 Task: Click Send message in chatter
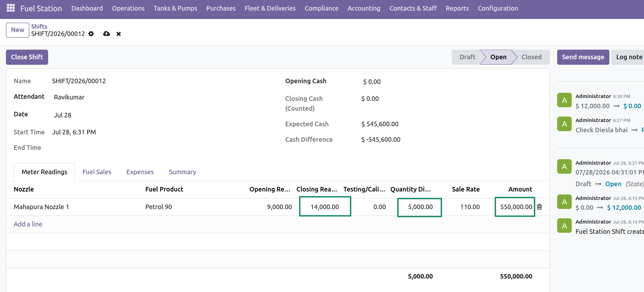point(583,57)
